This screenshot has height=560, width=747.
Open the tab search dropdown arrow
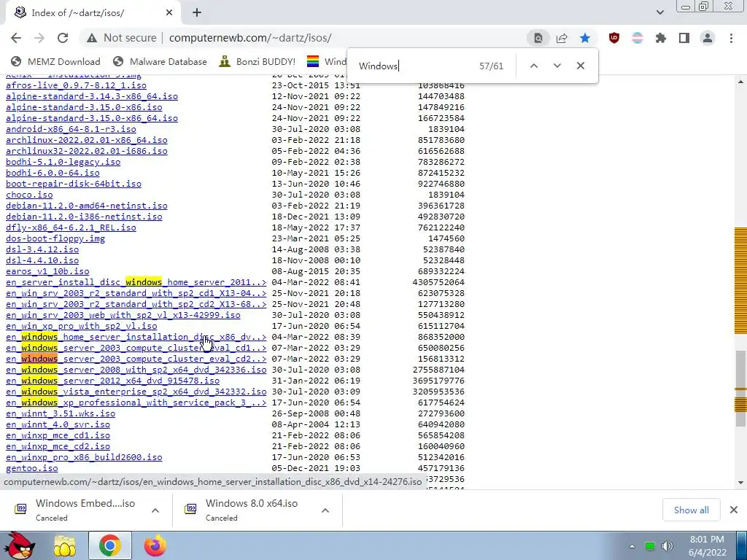[x=659, y=12]
